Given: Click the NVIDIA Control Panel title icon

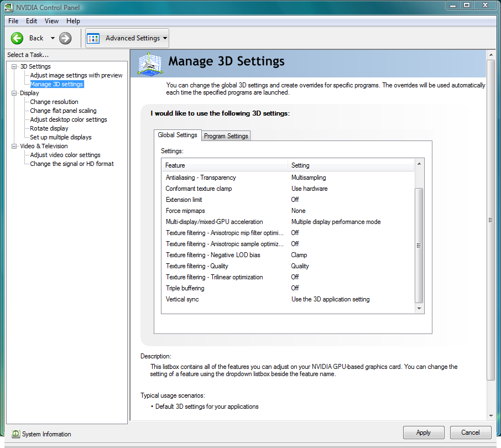Looking at the screenshot, I should coord(9,7).
